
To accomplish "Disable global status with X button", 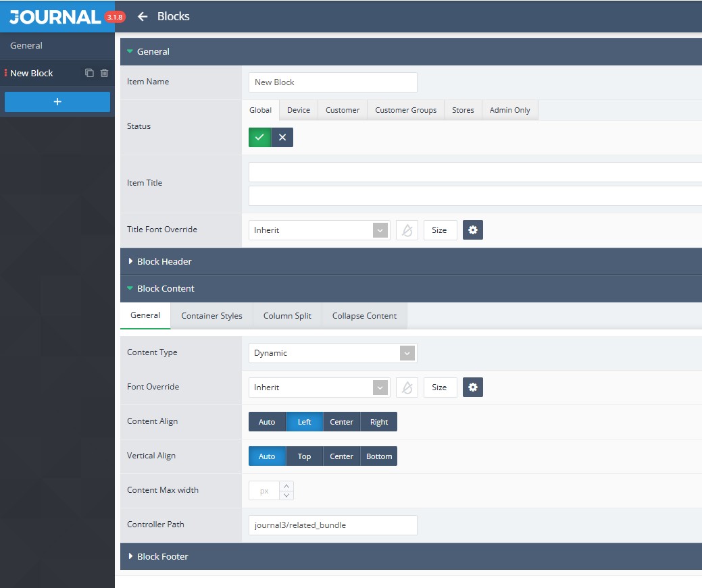I will tap(282, 137).
